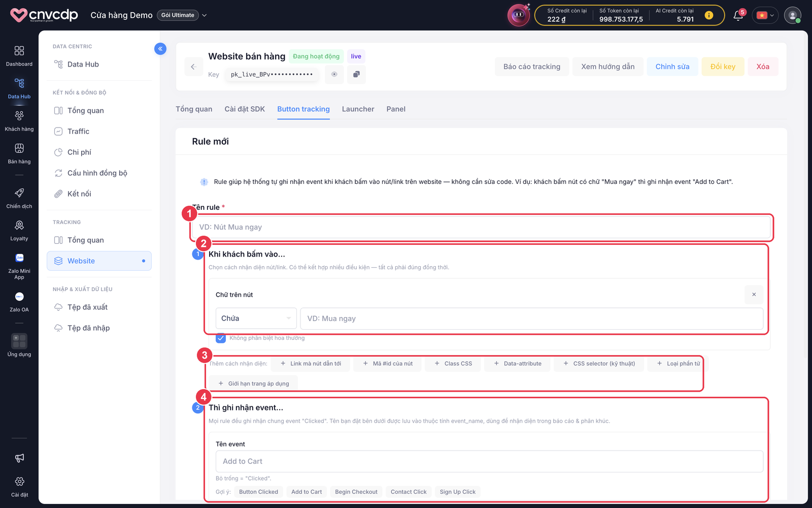The width and height of the screenshot is (812, 508).
Task: Add Giới hạn trang áp dụng condition
Action: pyautogui.click(x=254, y=384)
